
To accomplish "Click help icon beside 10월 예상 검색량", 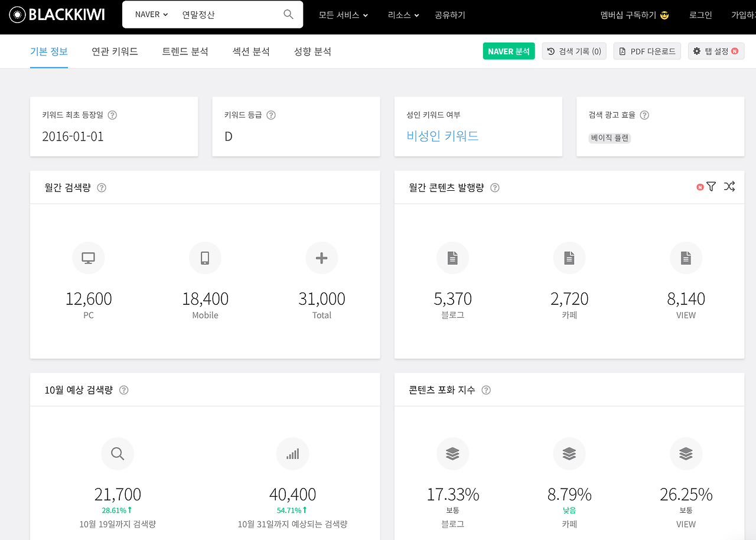I will (x=124, y=390).
